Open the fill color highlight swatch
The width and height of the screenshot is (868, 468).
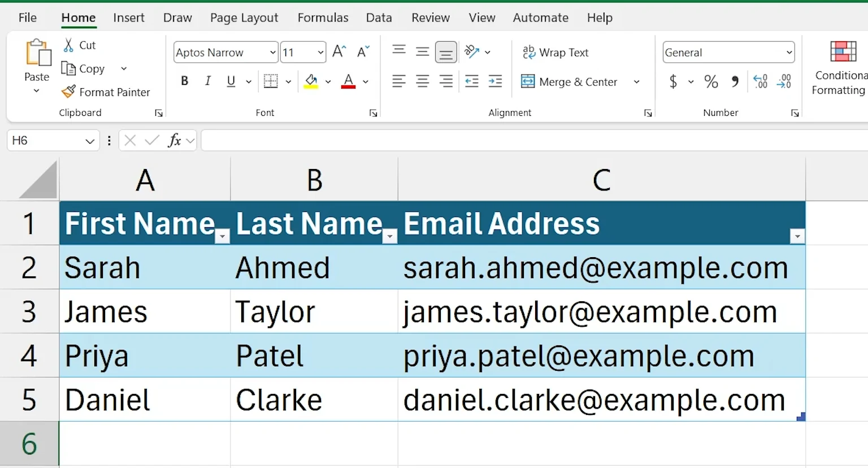tap(311, 82)
